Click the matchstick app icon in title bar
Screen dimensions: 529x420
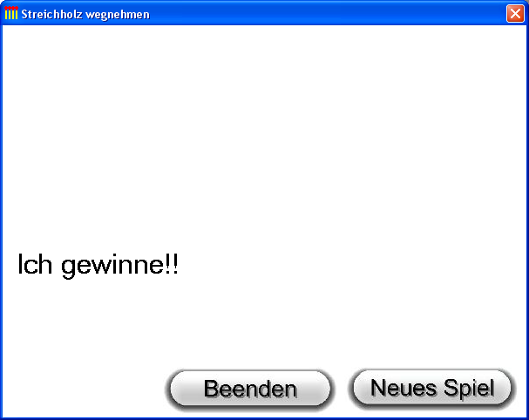pyautogui.click(x=11, y=13)
